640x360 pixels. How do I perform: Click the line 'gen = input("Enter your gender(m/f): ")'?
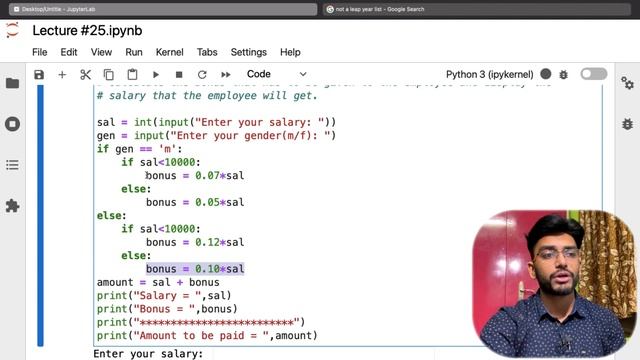click(216, 136)
